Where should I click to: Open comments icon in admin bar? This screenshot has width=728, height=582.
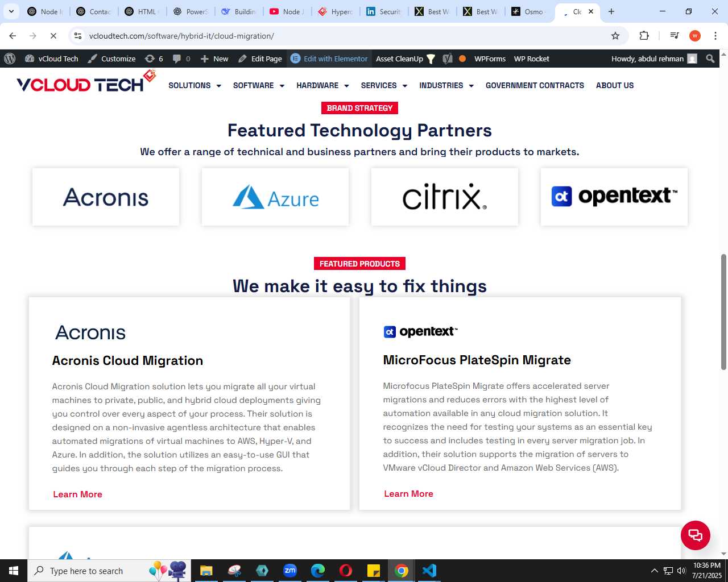tap(181, 59)
